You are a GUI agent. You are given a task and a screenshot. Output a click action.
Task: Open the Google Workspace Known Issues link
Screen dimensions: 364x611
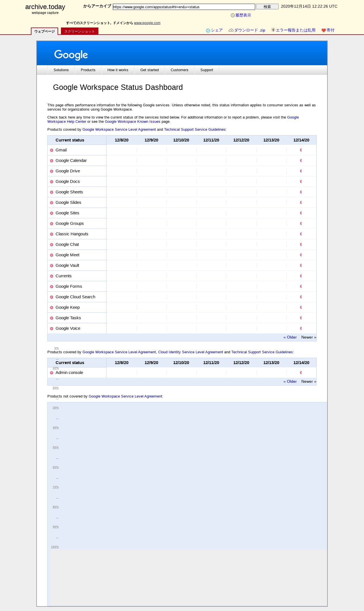(133, 122)
